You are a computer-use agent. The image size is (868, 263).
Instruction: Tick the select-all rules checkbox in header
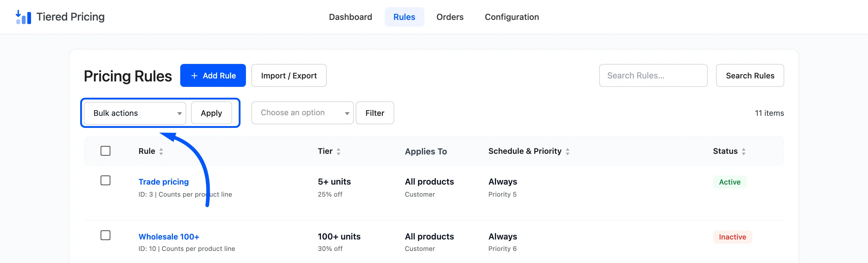pos(105,151)
